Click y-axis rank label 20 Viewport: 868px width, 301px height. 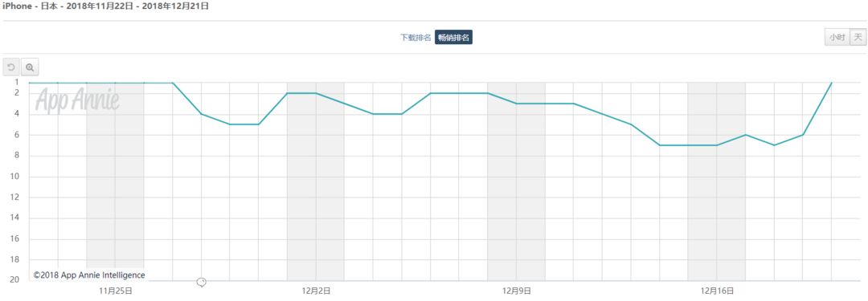(15, 279)
